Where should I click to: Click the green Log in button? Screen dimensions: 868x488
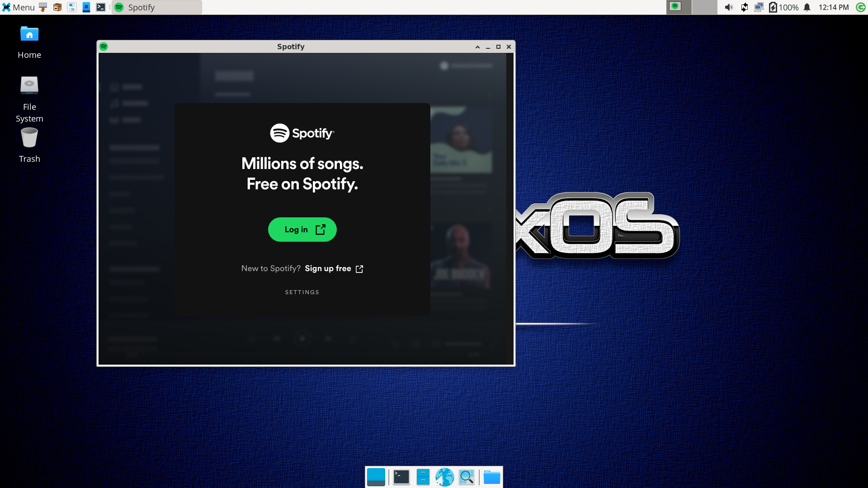pos(302,230)
